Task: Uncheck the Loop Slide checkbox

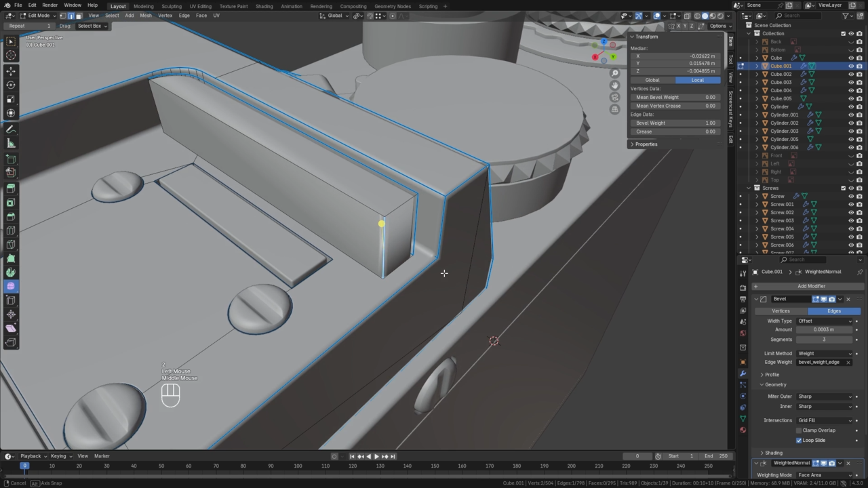Action: coord(799,441)
